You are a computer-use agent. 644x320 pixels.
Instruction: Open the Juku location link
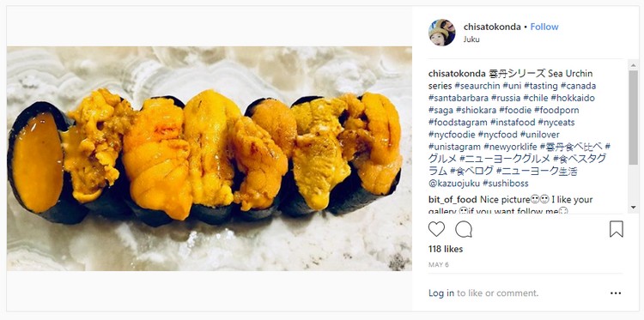471,39
